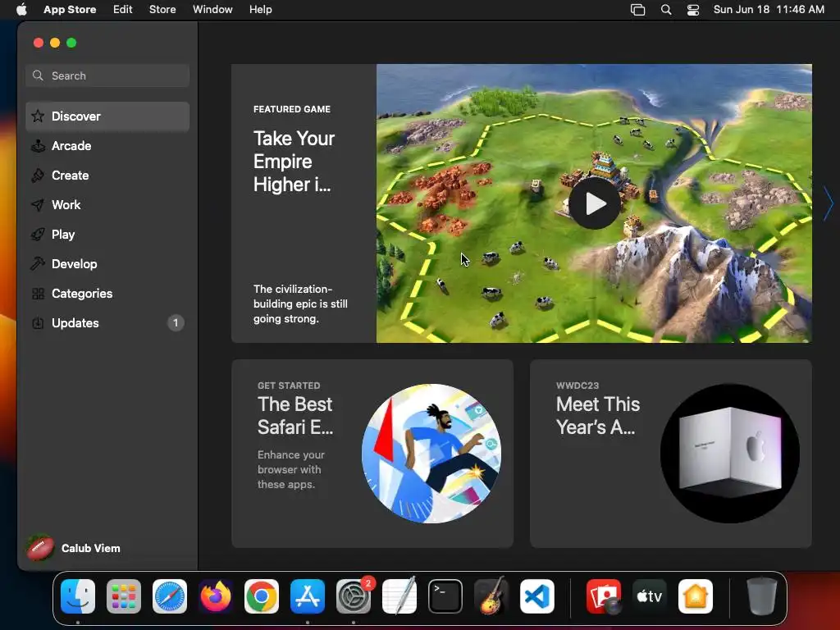
Task: Open Updates in the sidebar
Action: (x=107, y=322)
